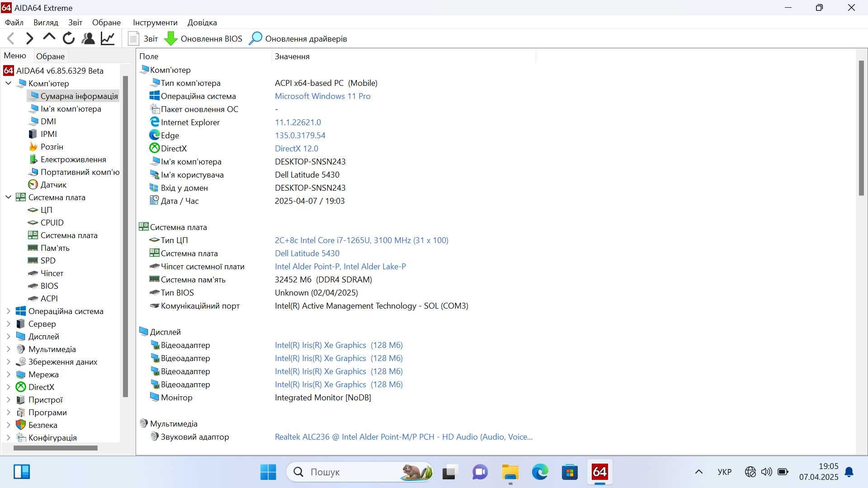This screenshot has width=868, height=488.
Task: Open File Explorer from the taskbar
Action: click(510, 472)
